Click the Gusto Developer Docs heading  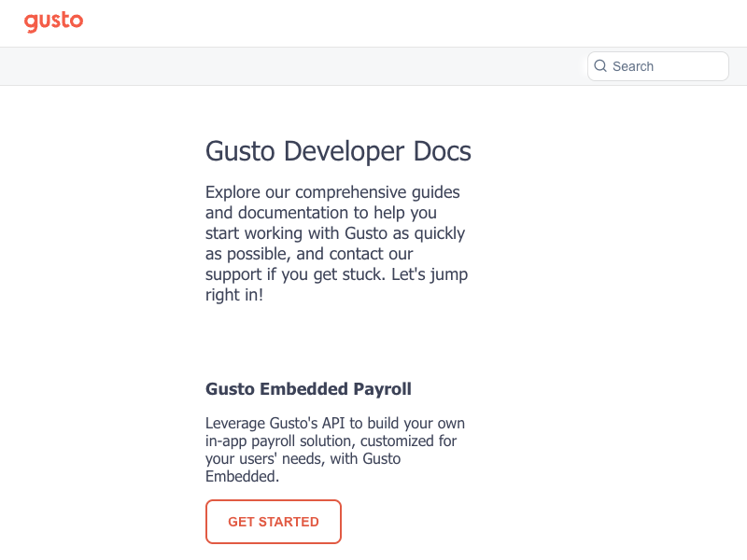338,151
